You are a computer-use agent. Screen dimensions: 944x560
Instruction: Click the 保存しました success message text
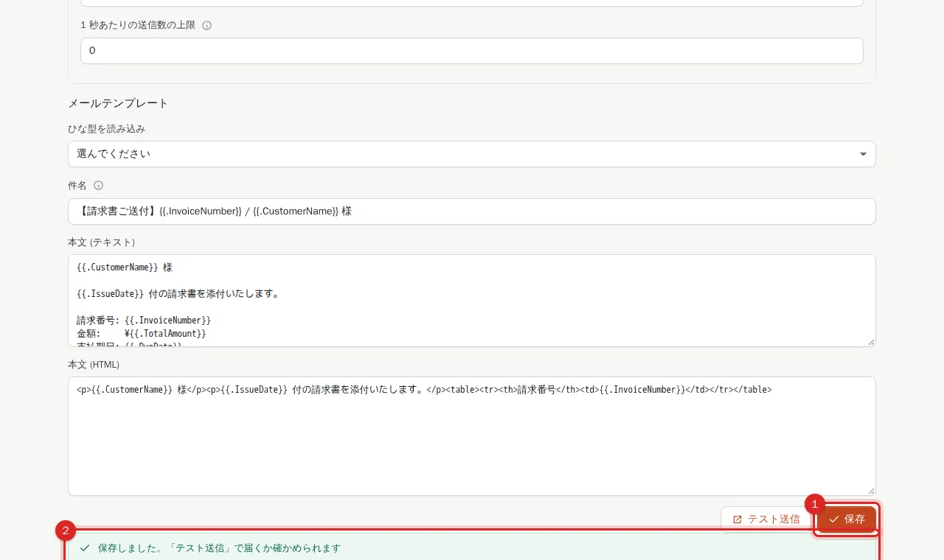[219, 548]
